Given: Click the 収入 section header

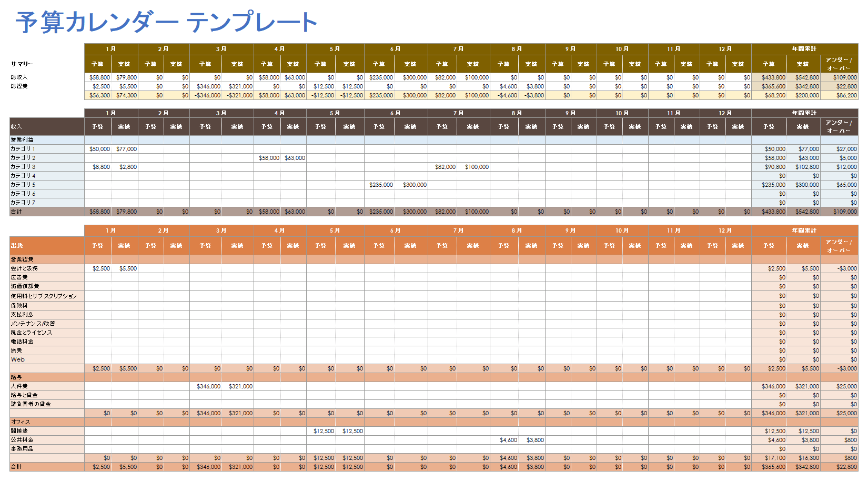Looking at the screenshot, I should pyautogui.click(x=47, y=127).
